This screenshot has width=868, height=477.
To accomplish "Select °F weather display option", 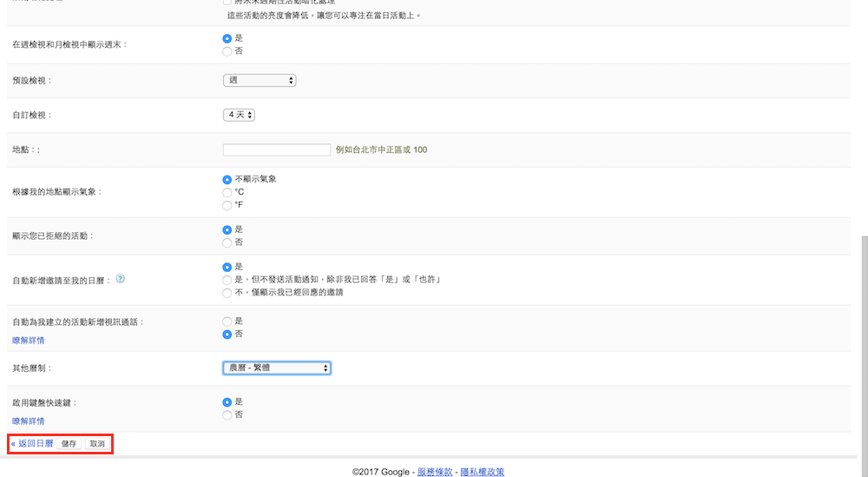I will point(227,205).
